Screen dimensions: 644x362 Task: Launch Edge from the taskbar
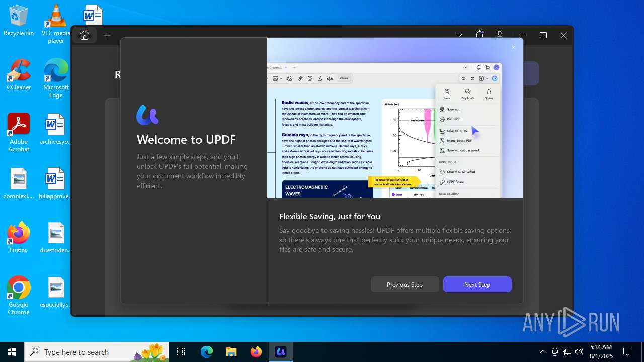click(207, 352)
